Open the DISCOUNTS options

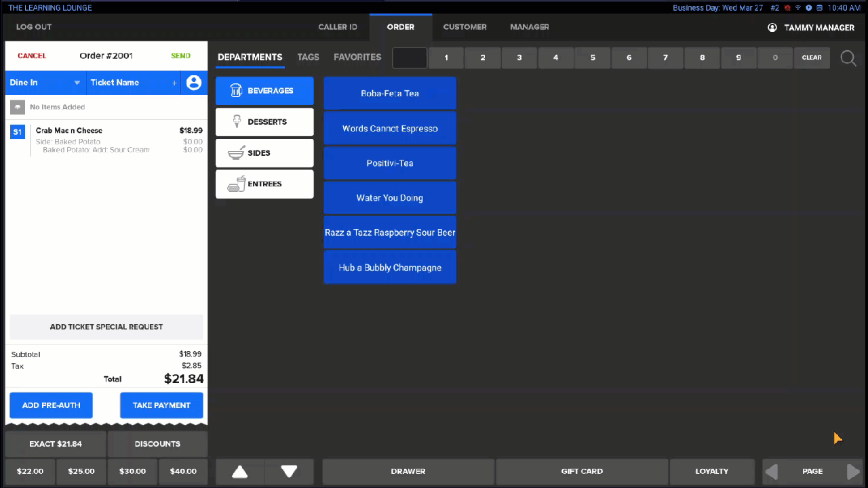click(x=157, y=444)
